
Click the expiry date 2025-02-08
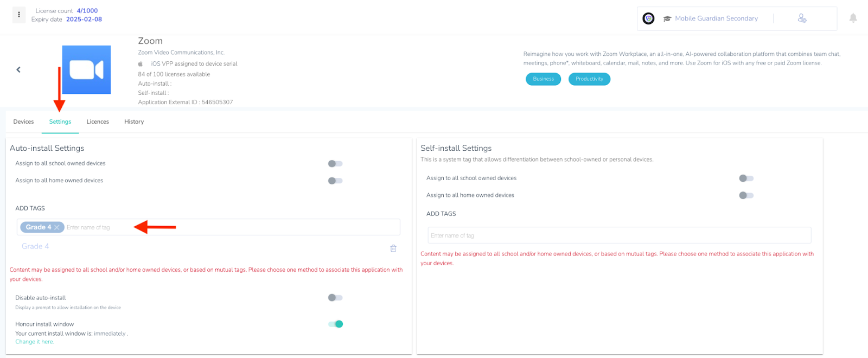click(x=84, y=19)
